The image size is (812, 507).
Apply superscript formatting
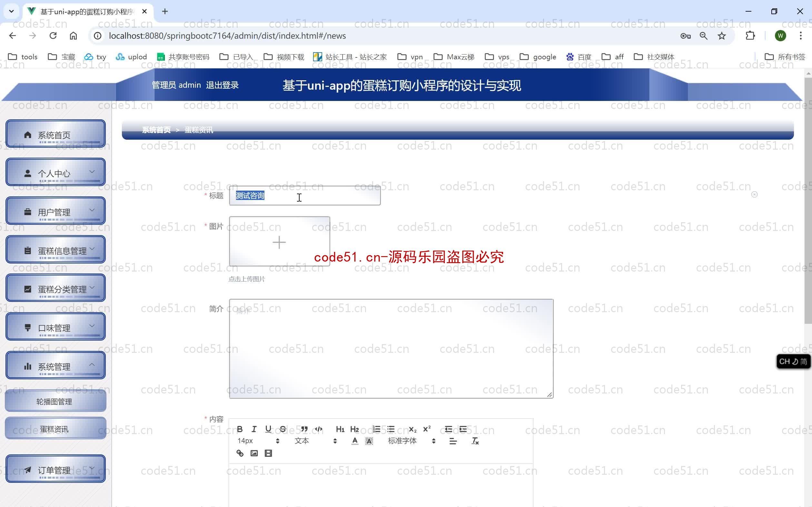point(426,429)
